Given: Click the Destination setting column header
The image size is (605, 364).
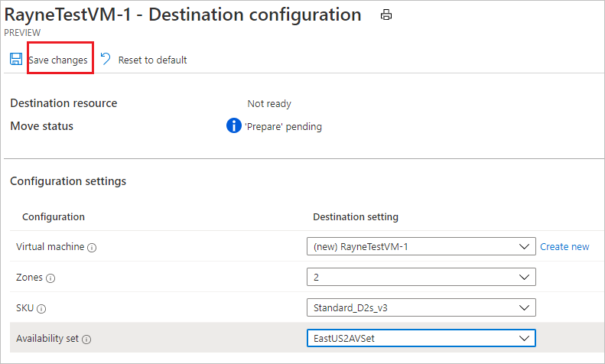Looking at the screenshot, I should (356, 217).
